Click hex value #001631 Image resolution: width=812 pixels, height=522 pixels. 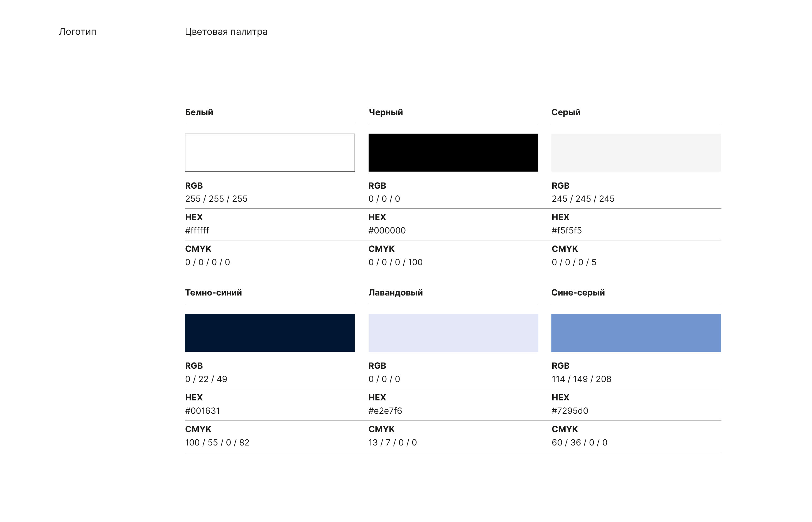click(x=202, y=410)
